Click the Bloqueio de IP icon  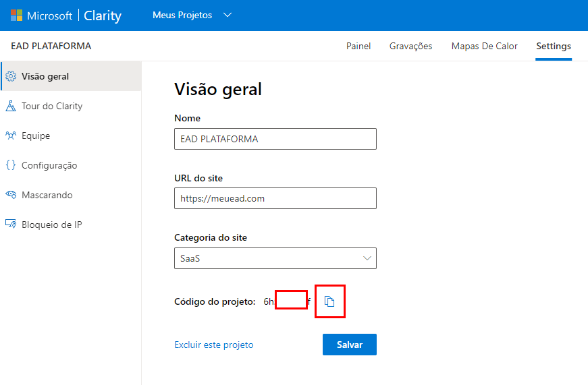pyautogui.click(x=11, y=224)
